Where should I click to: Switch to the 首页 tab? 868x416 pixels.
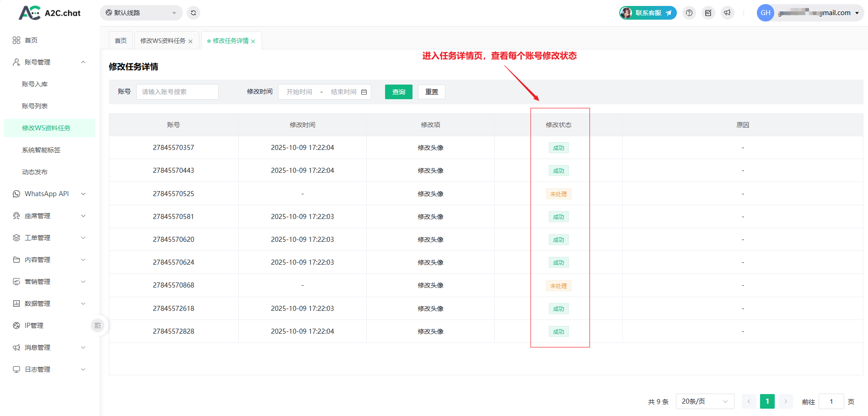click(121, 41)
